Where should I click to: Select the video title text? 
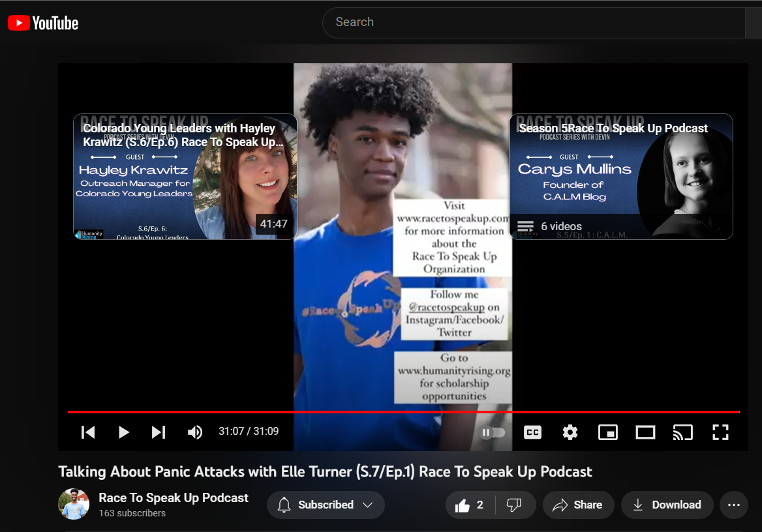(x=325, y=472)
